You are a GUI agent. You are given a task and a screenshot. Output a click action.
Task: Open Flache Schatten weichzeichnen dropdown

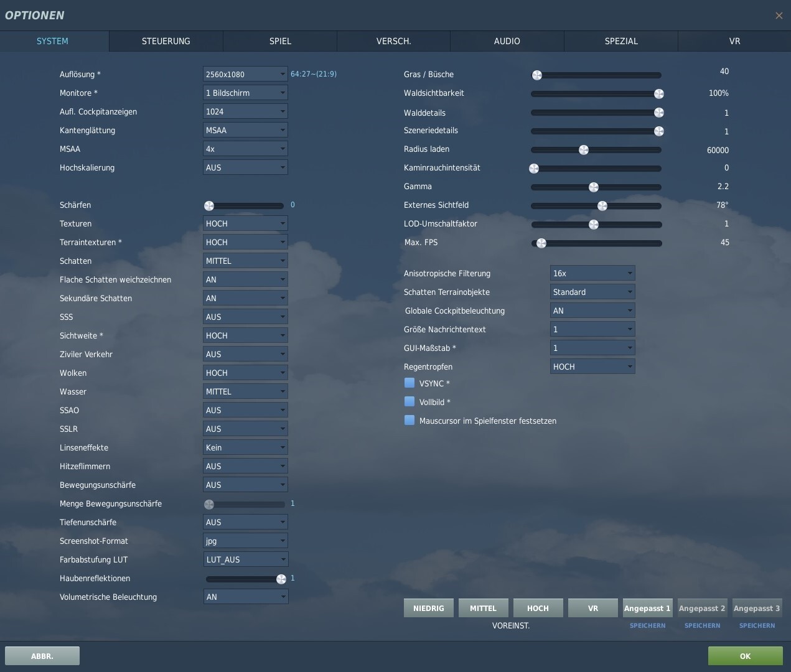pyautogui.click(x=245, y=279)
